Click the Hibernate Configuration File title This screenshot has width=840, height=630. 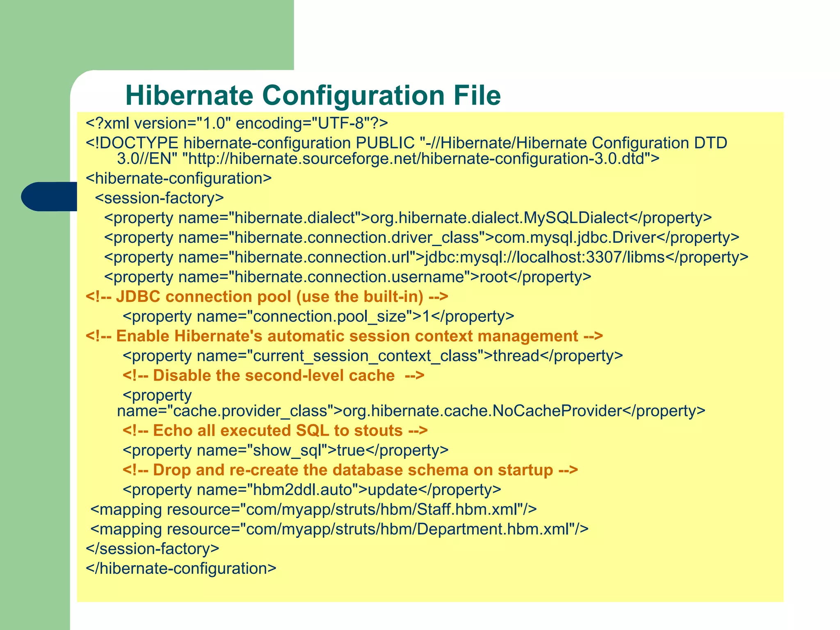pyautogui.click(x=313, y=95)
